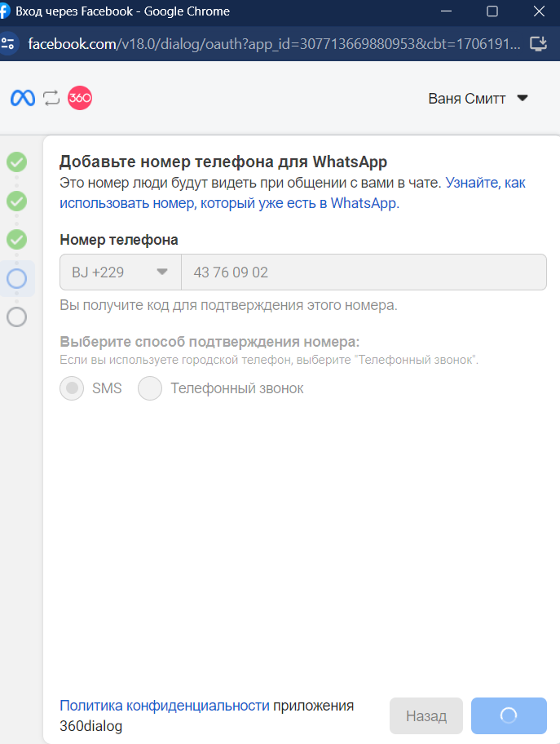Screen dimensions: 560x744
Task: Click the Номер телефона label
Action: coord(119,240)
